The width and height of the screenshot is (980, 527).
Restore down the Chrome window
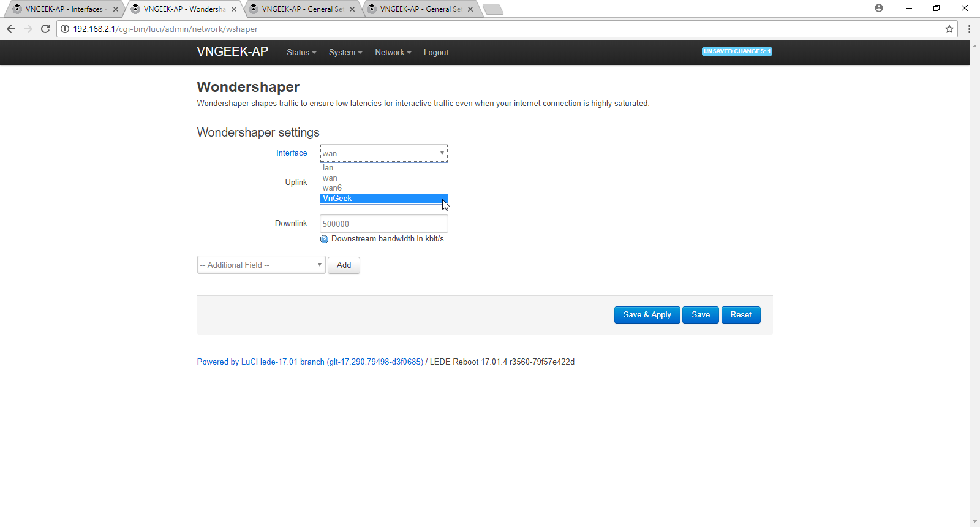coord(937,8)
